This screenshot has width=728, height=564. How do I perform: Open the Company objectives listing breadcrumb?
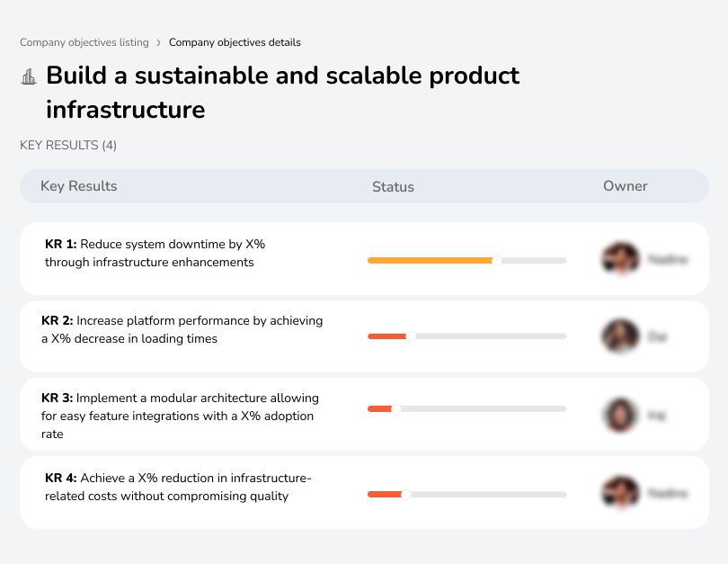(84, 42)
